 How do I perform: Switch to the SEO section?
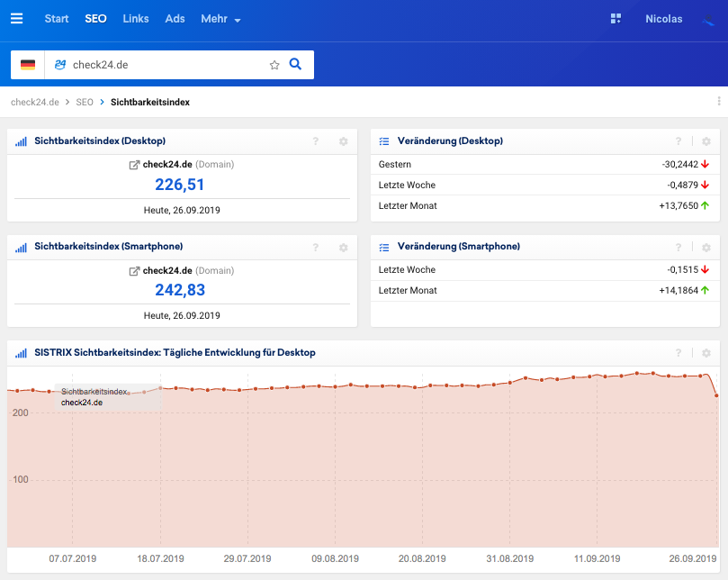[95, 19]
